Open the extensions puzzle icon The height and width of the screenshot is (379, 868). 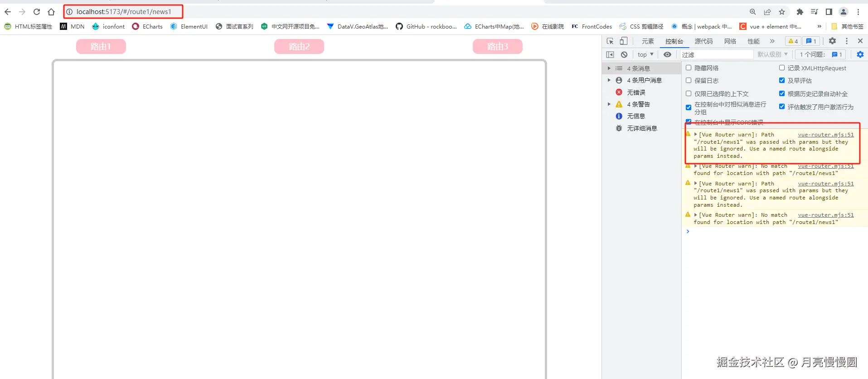[800, 12]
